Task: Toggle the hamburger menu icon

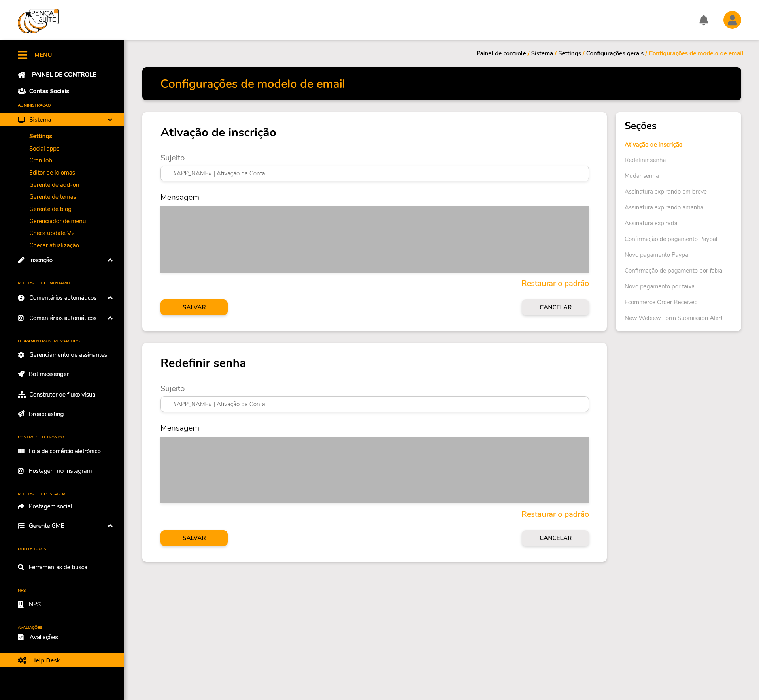Action: (x=23, y=55)
